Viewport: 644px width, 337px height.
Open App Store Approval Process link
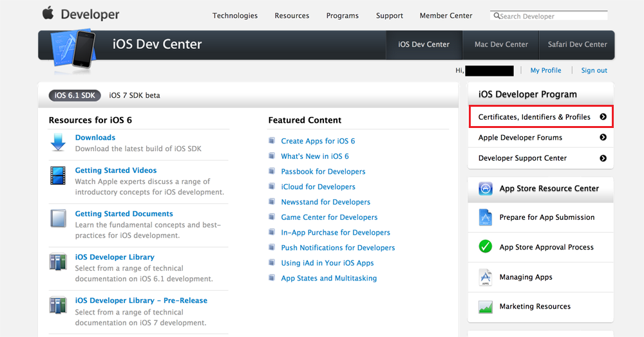point(547,247)
